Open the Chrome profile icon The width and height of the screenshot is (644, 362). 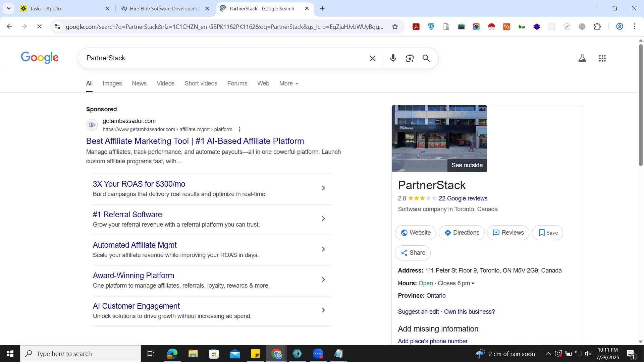coord(620,26)
